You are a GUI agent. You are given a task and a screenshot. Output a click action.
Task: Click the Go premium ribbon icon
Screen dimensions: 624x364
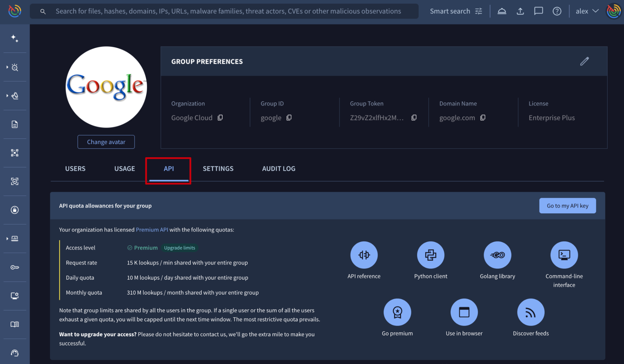coord(397,312)
